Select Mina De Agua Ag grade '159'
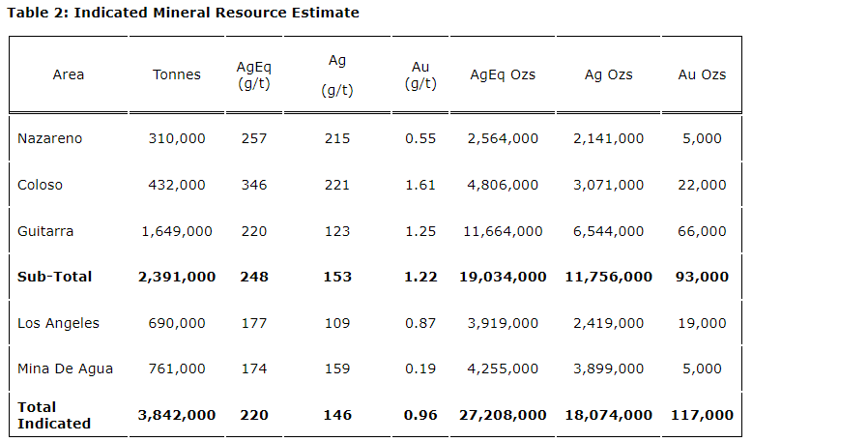This screenshot has height=442, width=868. tap(337, 368)
